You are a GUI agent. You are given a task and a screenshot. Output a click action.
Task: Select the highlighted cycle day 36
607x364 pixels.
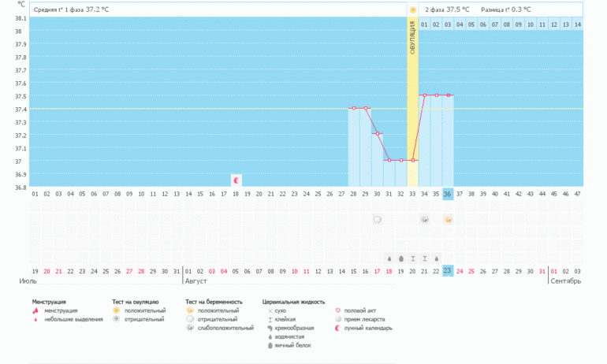click(448, 194)
